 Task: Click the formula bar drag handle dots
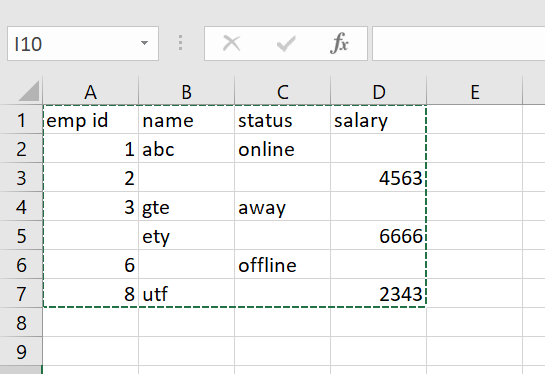pyautogui.click(x=180, y=43)
